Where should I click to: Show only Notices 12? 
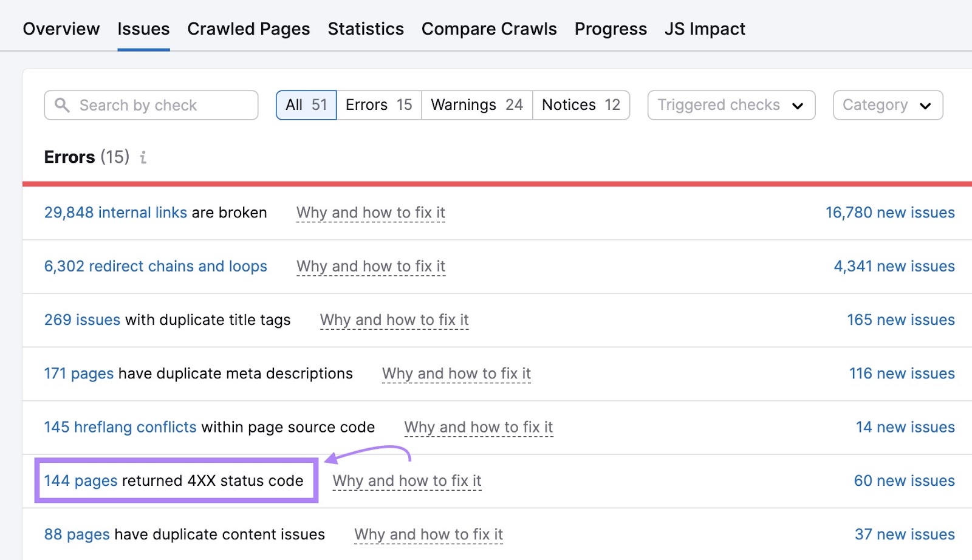(581, 105)
